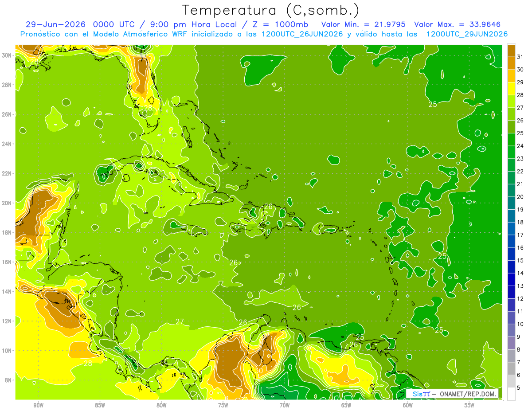Click the 28N latitude axis label

[6, 85]
